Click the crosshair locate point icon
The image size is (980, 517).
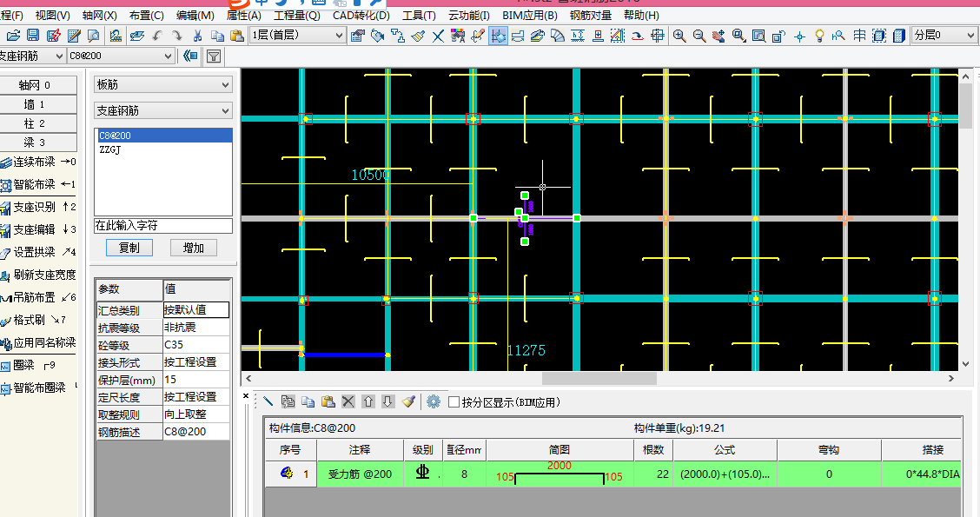pyautogui.click(x=799, y=36)
